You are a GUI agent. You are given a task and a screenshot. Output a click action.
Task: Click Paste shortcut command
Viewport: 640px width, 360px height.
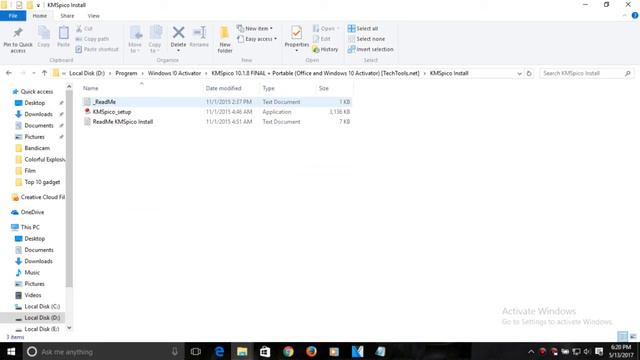pos(97,49)
